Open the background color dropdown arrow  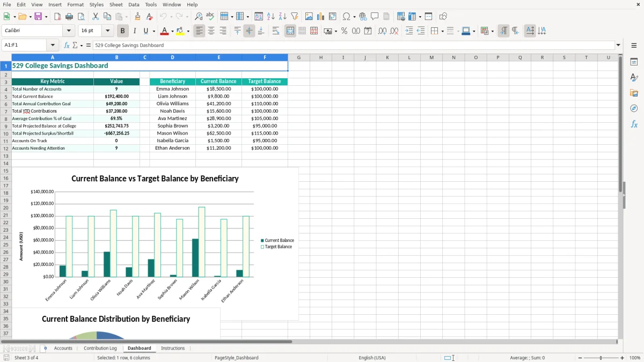(x=188, y=31)
